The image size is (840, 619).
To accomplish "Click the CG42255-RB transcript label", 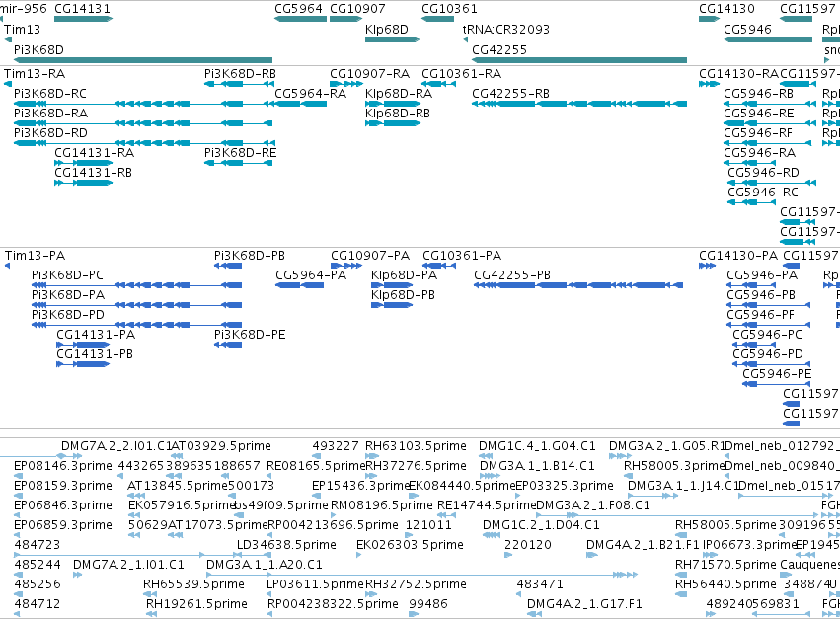I will (x=510, y=94).
